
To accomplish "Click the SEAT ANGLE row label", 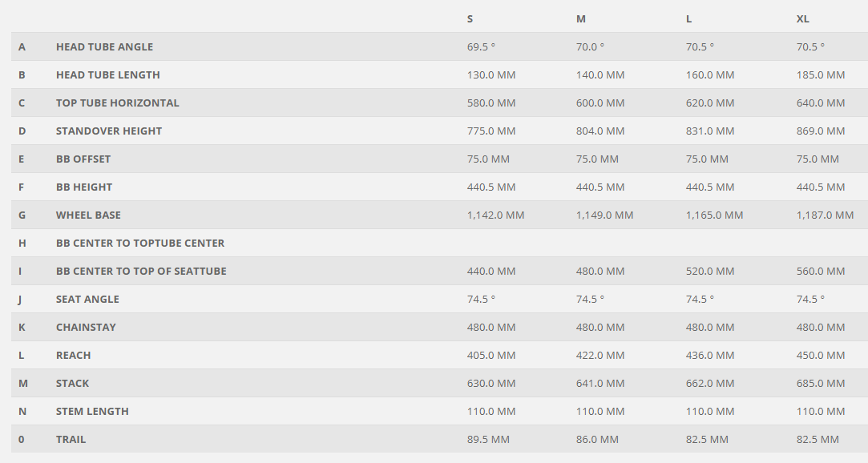I will [87, 299].
